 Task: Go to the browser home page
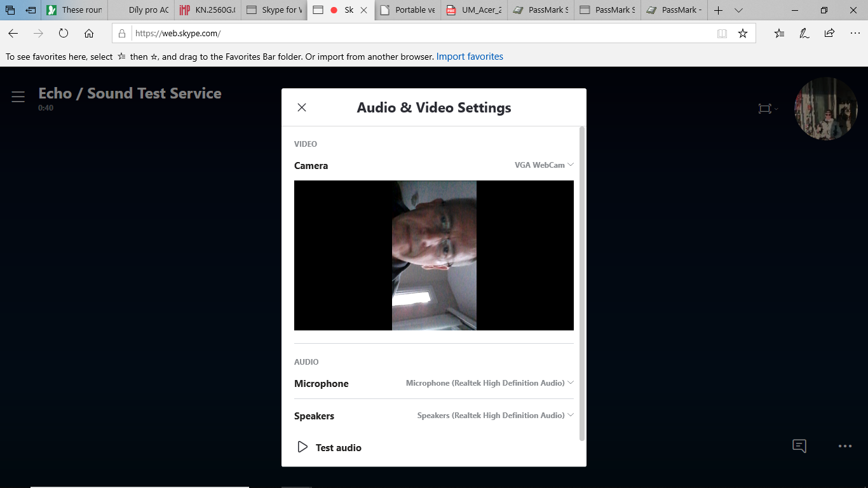(89, 34)
